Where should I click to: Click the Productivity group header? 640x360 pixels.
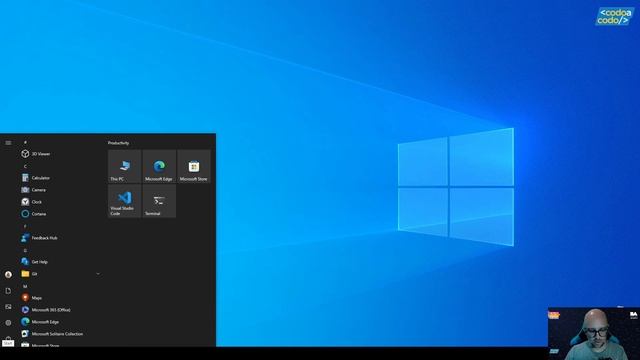click(x=118, y=143)
